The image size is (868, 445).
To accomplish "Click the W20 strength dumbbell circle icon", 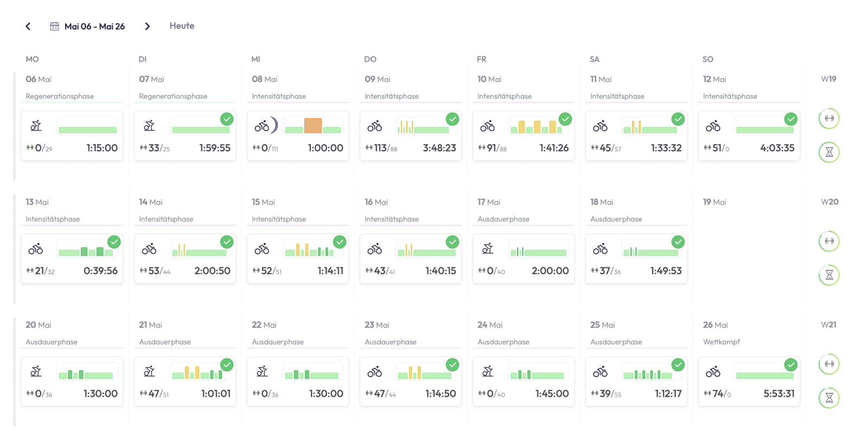I will (x=829, y=241).
